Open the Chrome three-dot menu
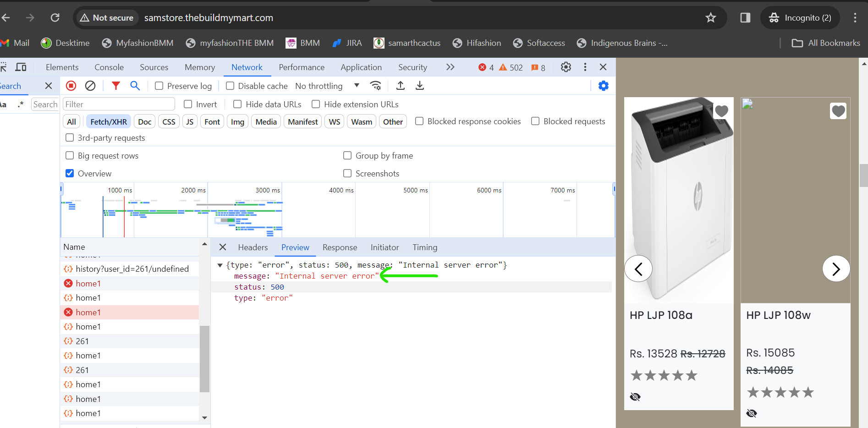 pos(855,18)
